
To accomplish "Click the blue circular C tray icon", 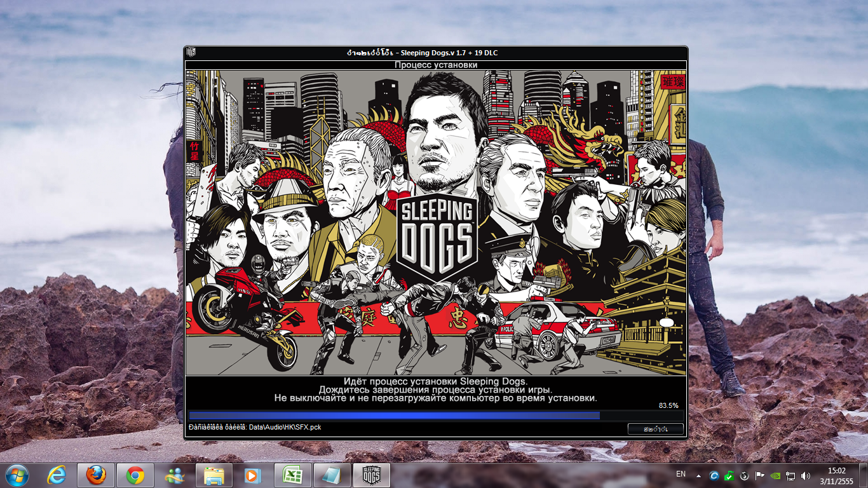I will point(714,475).
